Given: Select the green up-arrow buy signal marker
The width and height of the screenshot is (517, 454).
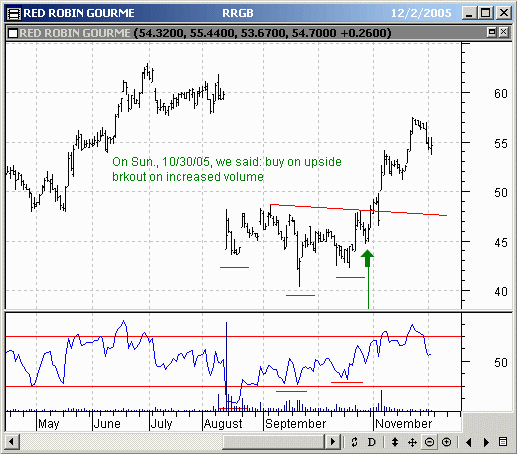Looking at the screenshot, I should click(368, 259).
